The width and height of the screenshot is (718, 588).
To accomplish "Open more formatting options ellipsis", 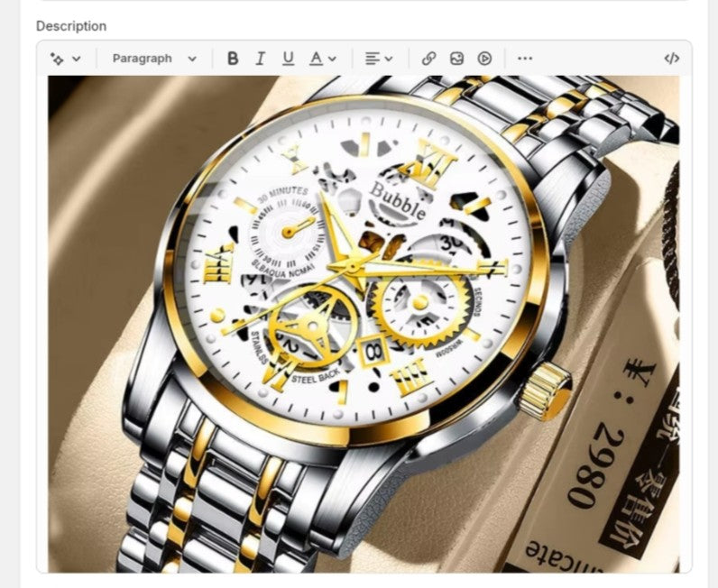I will point(525,58).
